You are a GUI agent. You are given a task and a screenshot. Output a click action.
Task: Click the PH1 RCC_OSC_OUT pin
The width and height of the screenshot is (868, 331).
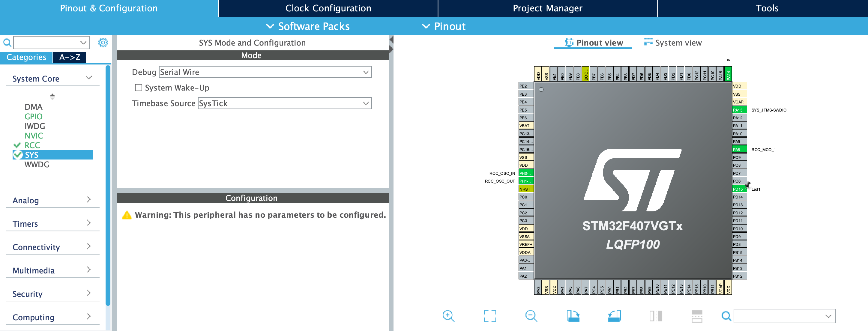click(526, 181)
